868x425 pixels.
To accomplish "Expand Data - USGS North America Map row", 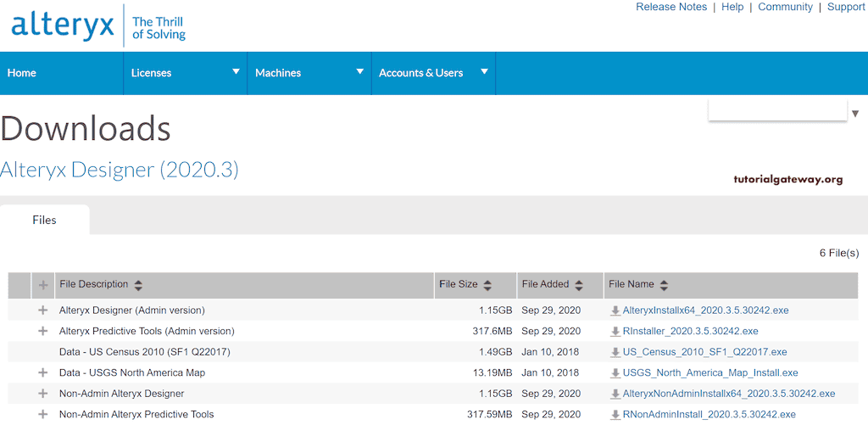I will [42, 372].
